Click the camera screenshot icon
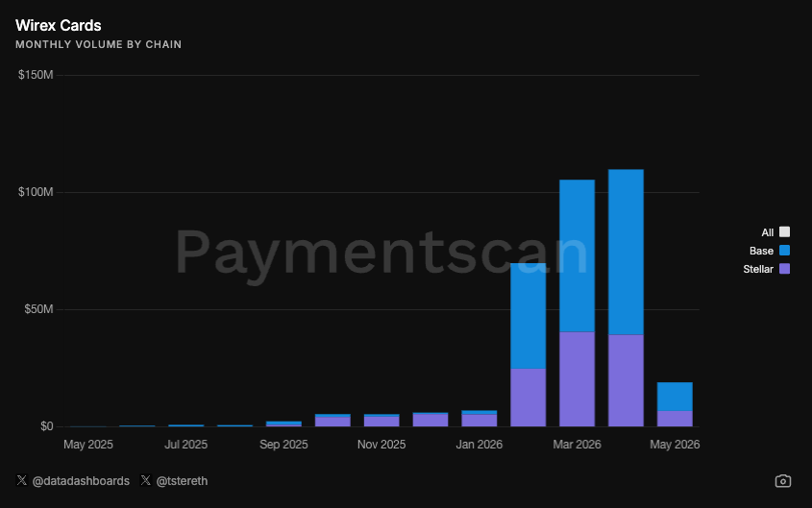The image size is (812, 508). point(782,481)
